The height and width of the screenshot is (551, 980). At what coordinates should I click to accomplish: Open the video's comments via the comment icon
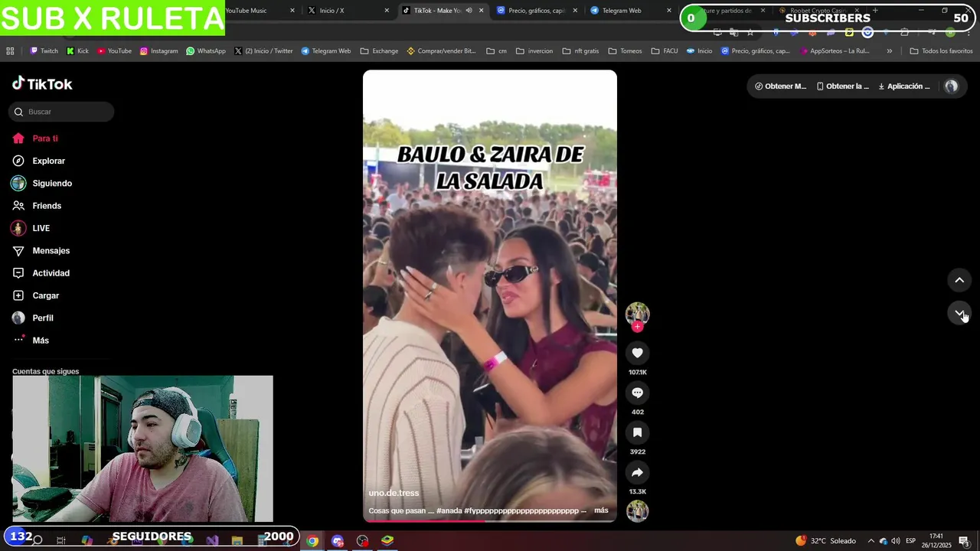coord(637,393)
